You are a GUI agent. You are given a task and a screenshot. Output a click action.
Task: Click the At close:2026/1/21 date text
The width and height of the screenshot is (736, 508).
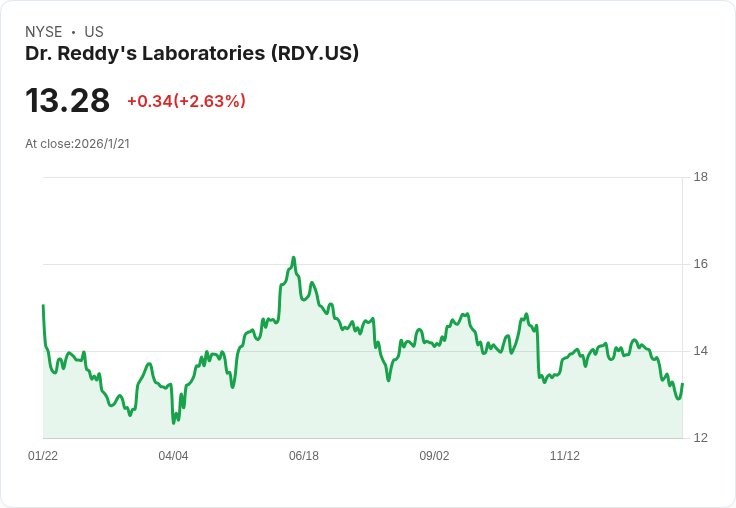coord(77,144)
